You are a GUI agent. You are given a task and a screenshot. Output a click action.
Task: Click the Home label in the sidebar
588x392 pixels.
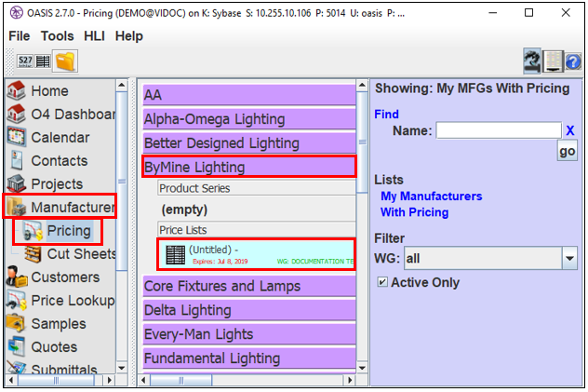[49, 90]
